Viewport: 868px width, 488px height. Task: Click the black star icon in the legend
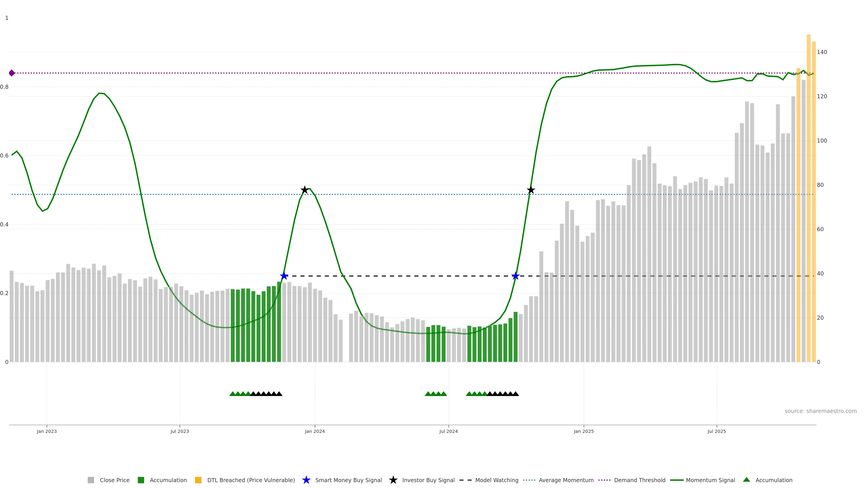tap(393, 480)
